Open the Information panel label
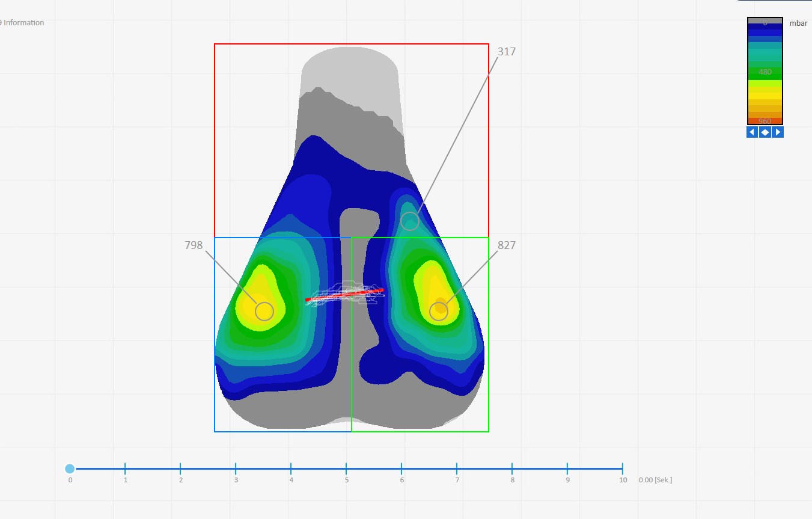 23,23
